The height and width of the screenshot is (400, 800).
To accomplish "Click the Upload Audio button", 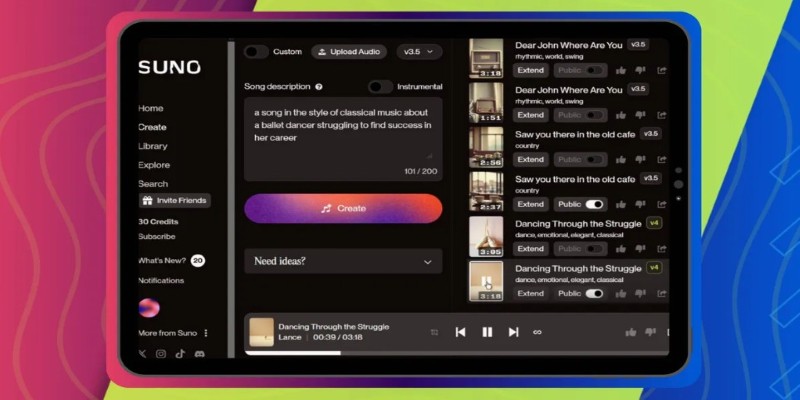I will pyautogui.click(x=349, y=52).
